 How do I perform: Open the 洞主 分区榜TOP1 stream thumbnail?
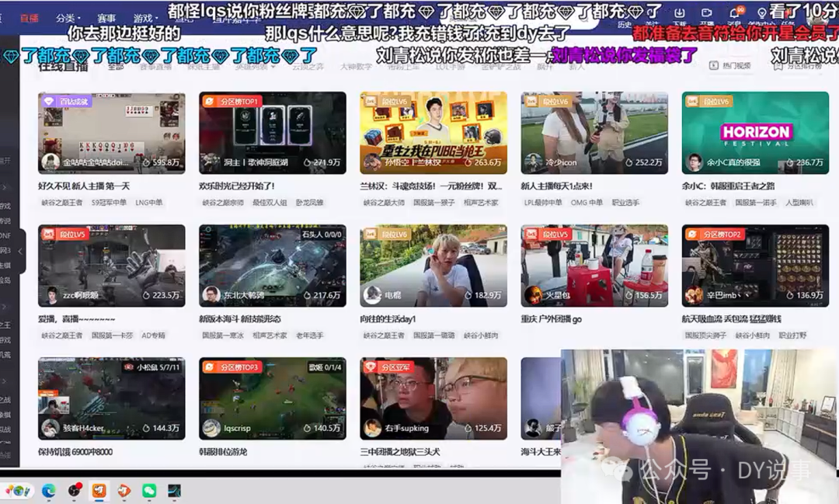click(273, 133)
